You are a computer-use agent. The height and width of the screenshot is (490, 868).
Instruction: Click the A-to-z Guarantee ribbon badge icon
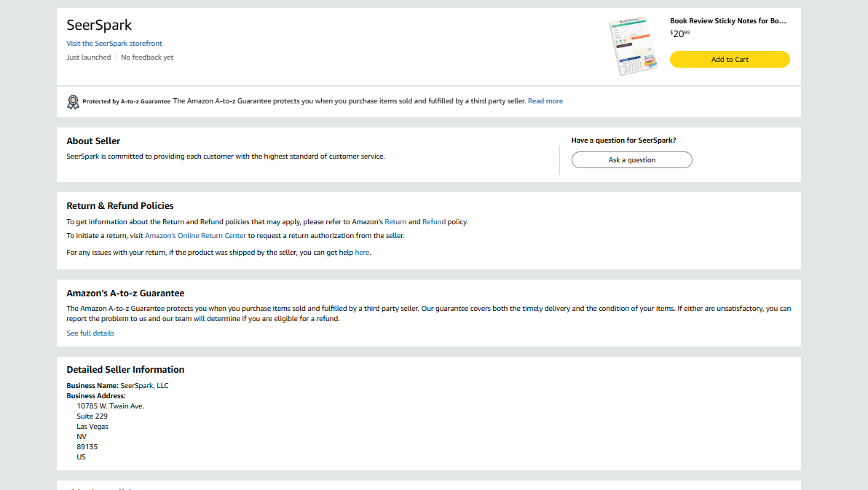pyautogui.click(x=73, y=102)
